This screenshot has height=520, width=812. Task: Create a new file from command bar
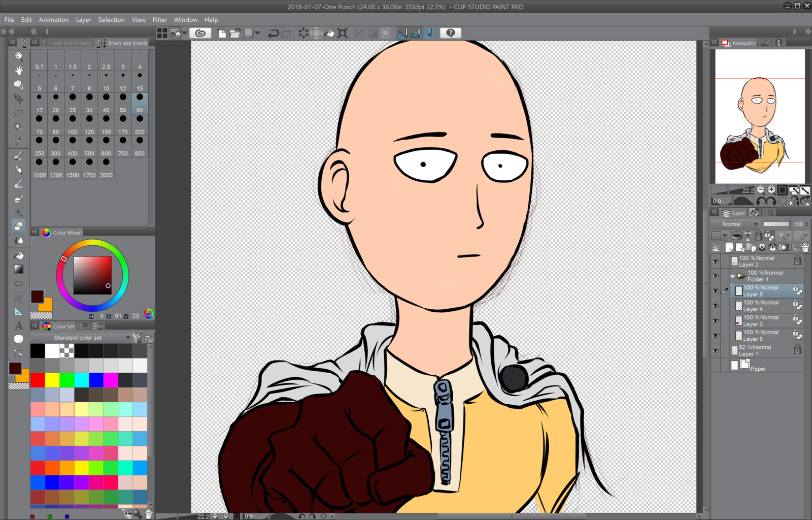click(x=222, y=34)
